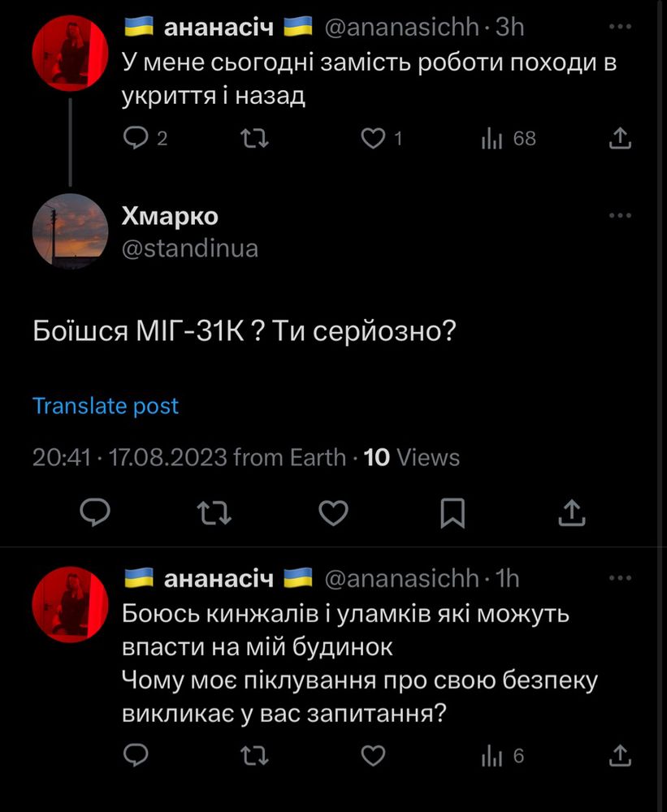Screen dimensions: 667x812
Task: Open the @standinua profile handle
Action: [x=189, y=248]
